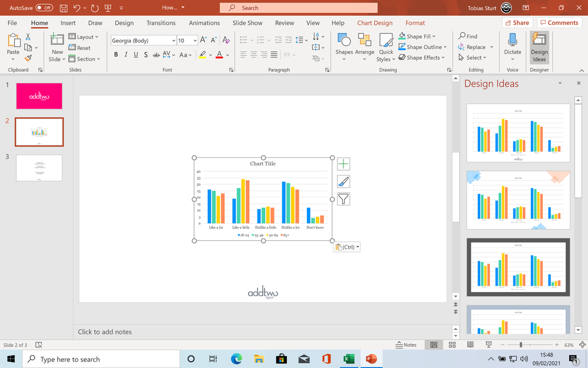The width and height of the screenshot is (588, 368).
Task: Toggle underline formatting
Action: click(135, 55)
